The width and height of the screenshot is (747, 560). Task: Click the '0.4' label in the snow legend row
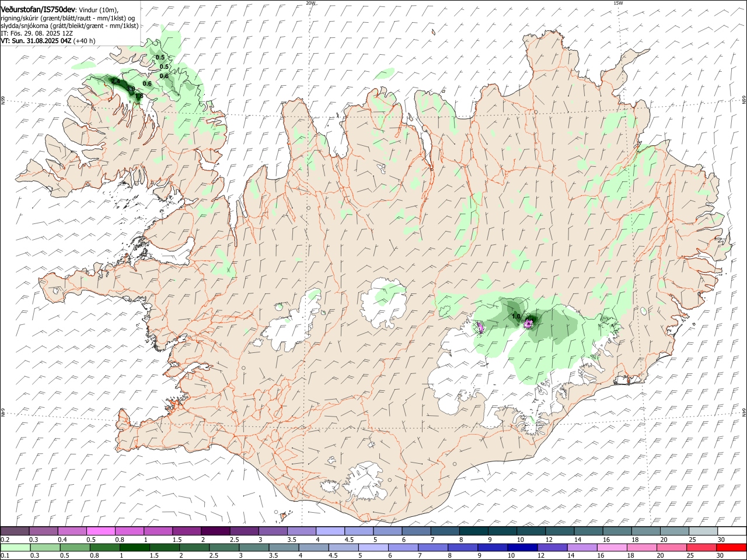point(63,540)
